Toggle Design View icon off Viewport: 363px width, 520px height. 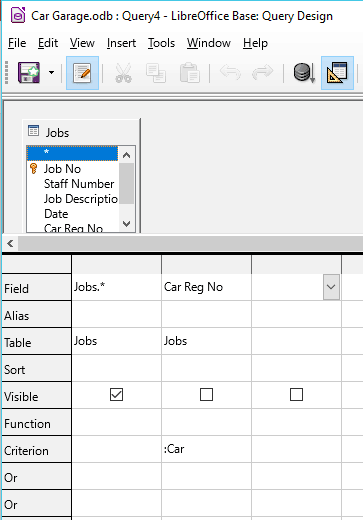coord(337,73)
